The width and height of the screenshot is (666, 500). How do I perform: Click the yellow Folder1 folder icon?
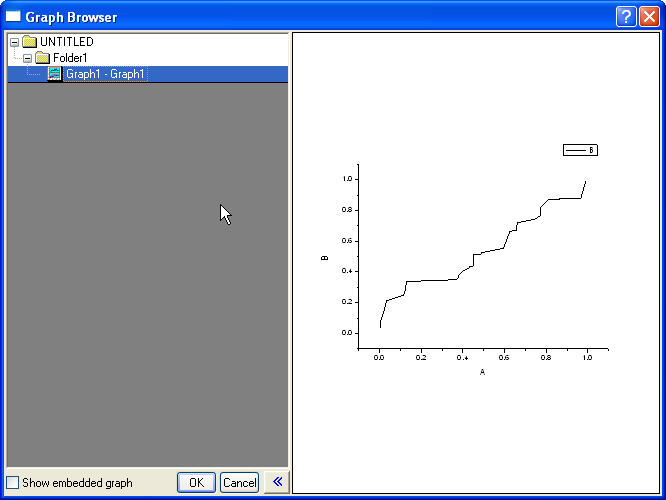point(43,58)
